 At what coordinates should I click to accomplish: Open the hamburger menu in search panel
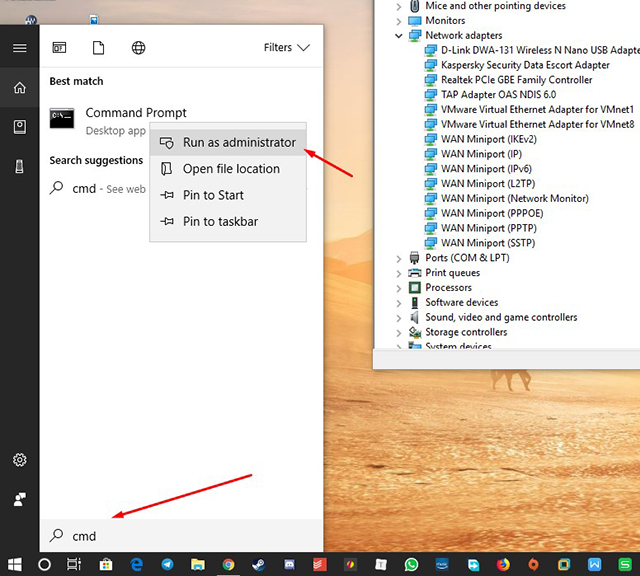(x=19, y=48)
